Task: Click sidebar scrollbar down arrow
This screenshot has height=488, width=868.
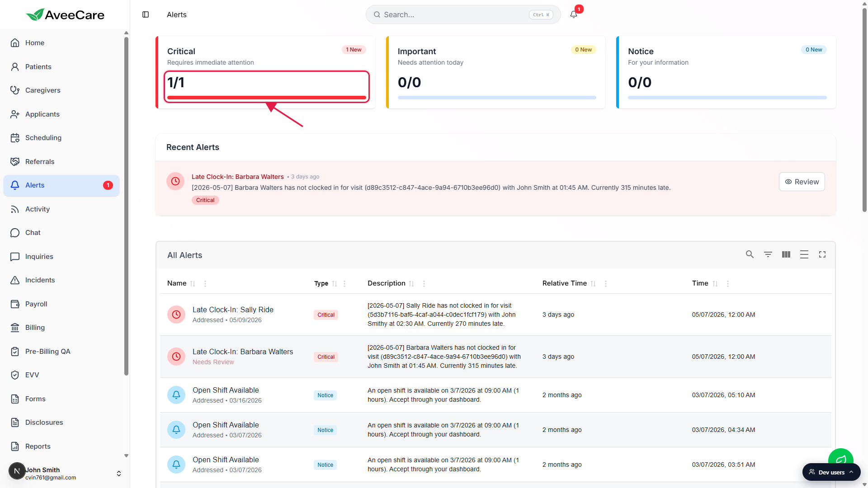Action: tap(127, 456)
